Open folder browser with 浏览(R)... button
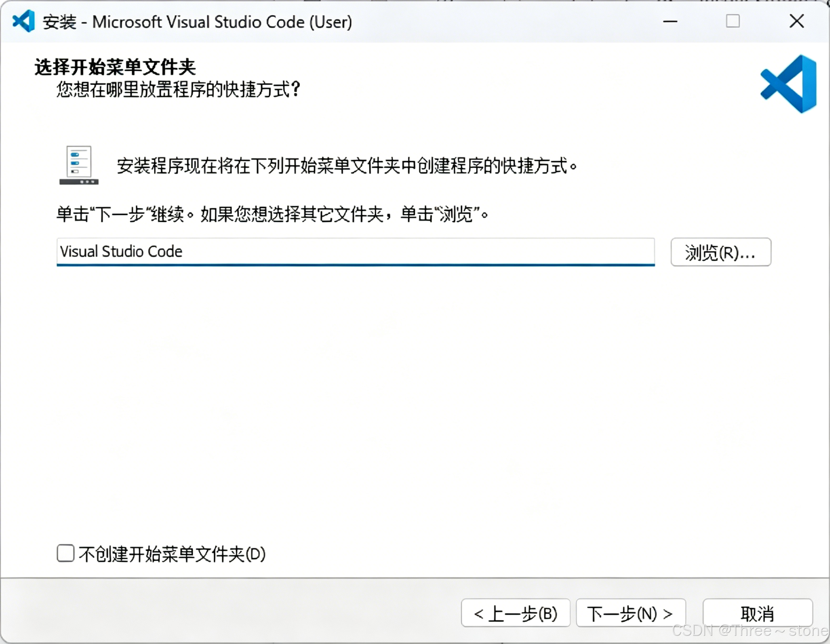 (x=721, y=252)
